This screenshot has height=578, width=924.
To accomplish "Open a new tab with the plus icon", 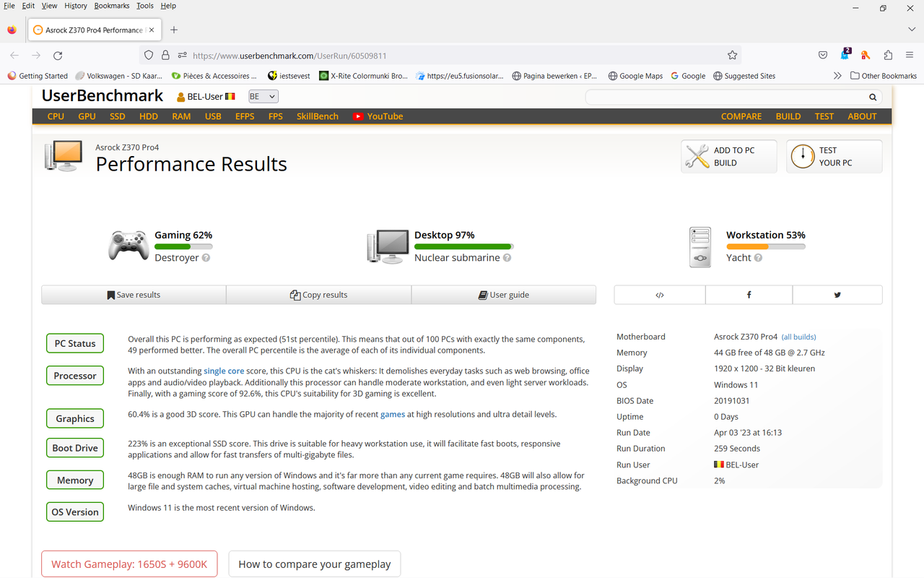I will pyautogui.click(x=174, y=30).
